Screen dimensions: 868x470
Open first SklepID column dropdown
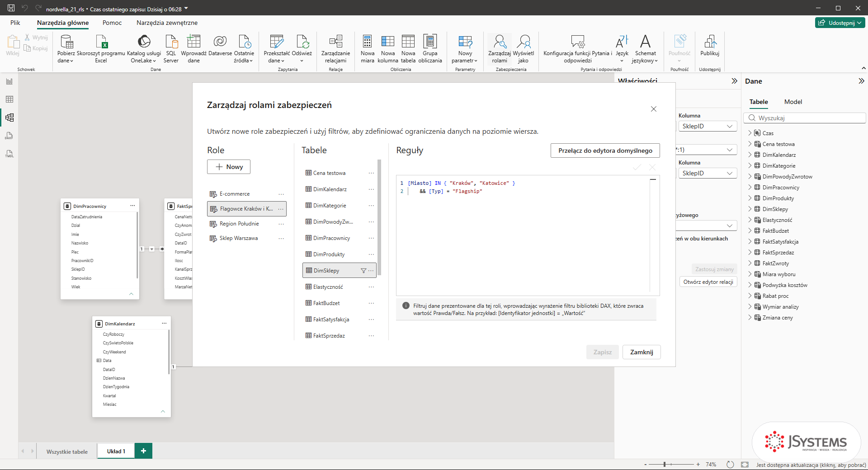pyautogui.click(x=708, y=126)
